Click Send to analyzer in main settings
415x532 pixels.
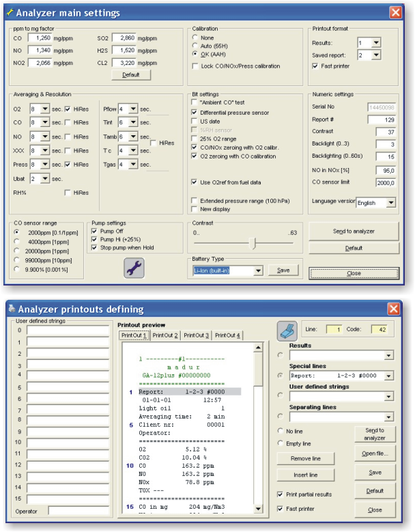tap(354, 231)
